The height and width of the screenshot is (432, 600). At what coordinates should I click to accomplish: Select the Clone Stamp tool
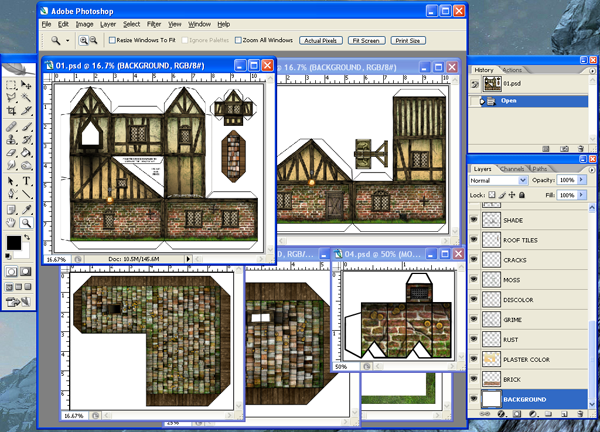tap(11, 139)
